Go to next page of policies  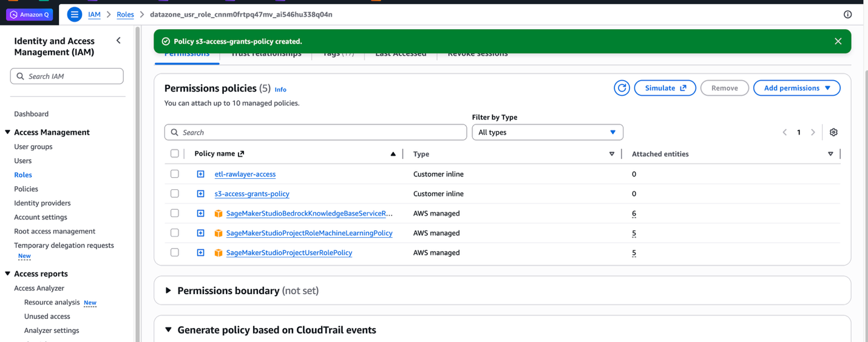[813, 132]
